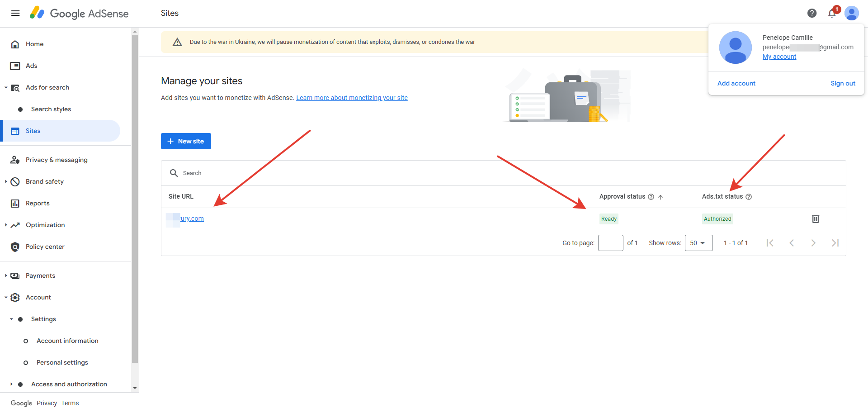Open the Help question mark icon
The height and width of the screenshot is (413, 868).
812,13
